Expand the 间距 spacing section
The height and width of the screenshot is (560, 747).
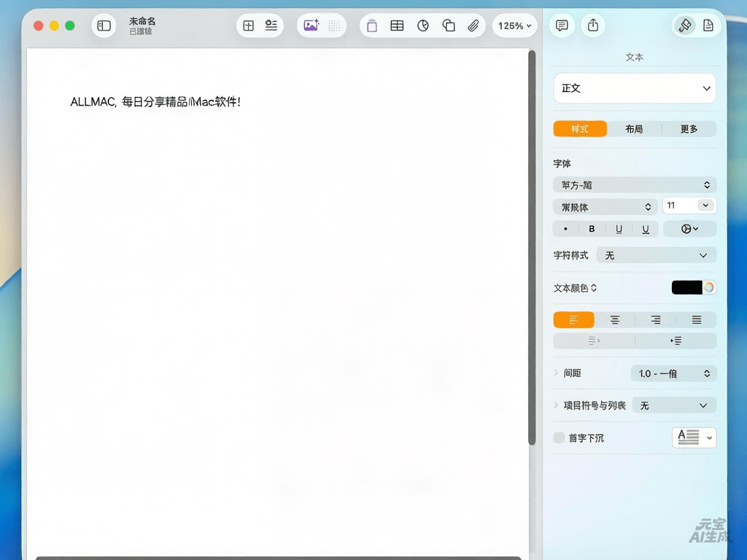(557, 373)
